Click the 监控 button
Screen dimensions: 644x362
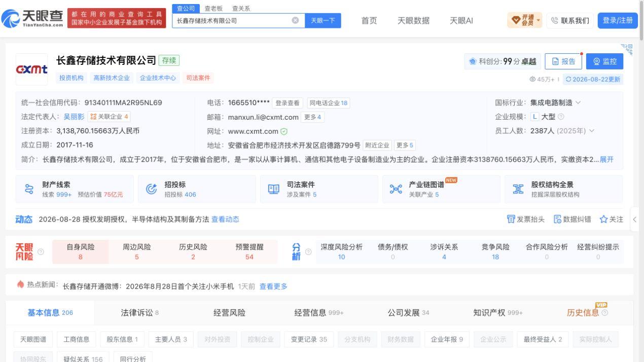tap(605, 61)
